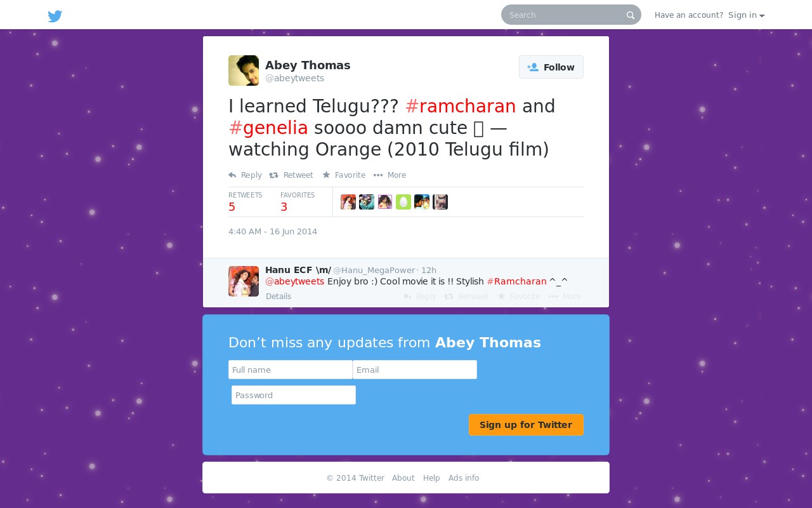This screenshot has height=508, width=812.
Task: Click Sign up for Twitter button
Action: (x=526, y=425)
